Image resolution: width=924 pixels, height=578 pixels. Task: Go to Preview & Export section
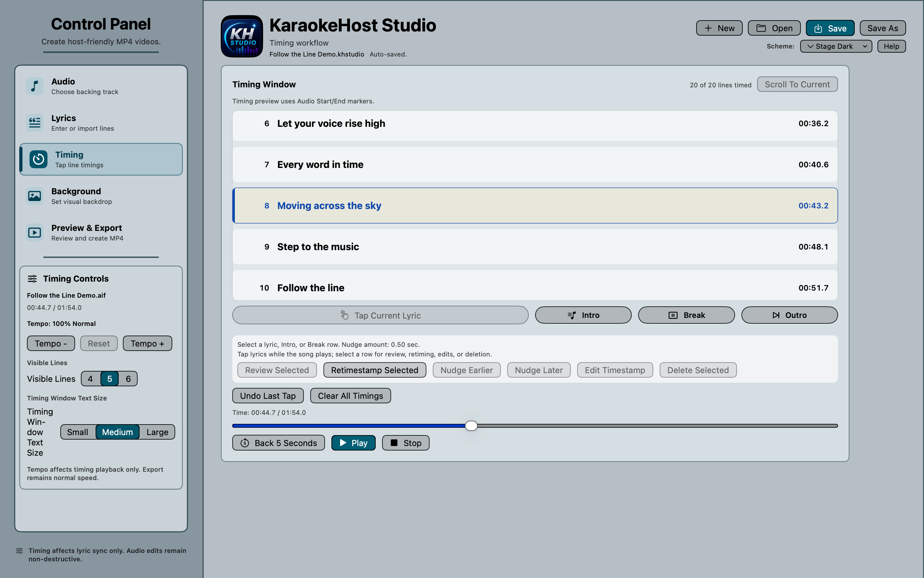click(x=101, y=232)
